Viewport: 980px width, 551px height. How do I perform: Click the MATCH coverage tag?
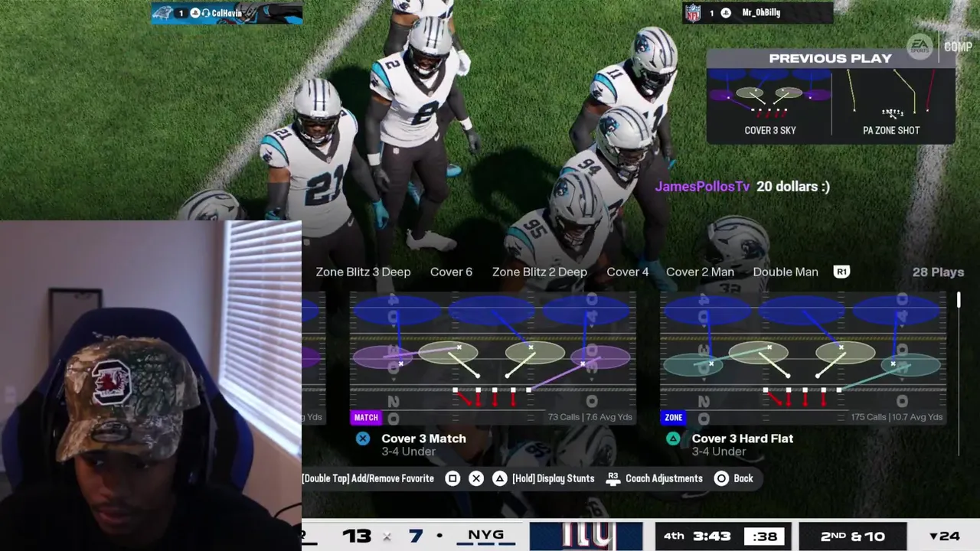[x=366, y=417]
